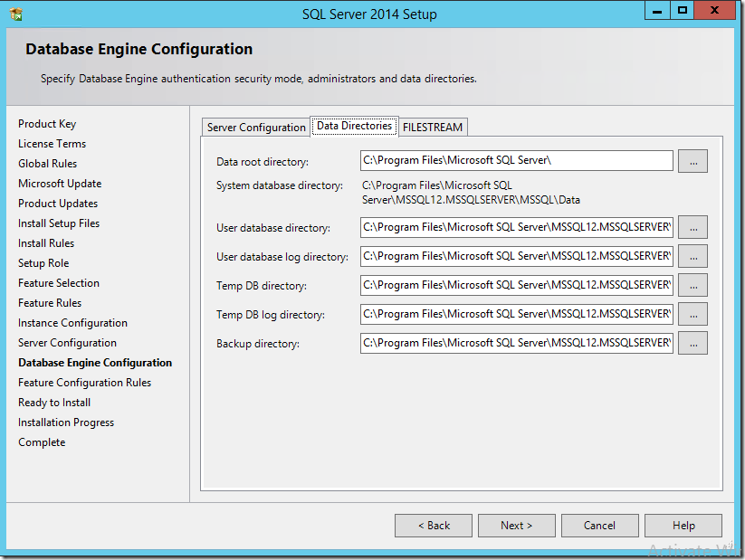Click the Data root directory label
The width and height of the screenshot is (745, 560).
[263, 162]
